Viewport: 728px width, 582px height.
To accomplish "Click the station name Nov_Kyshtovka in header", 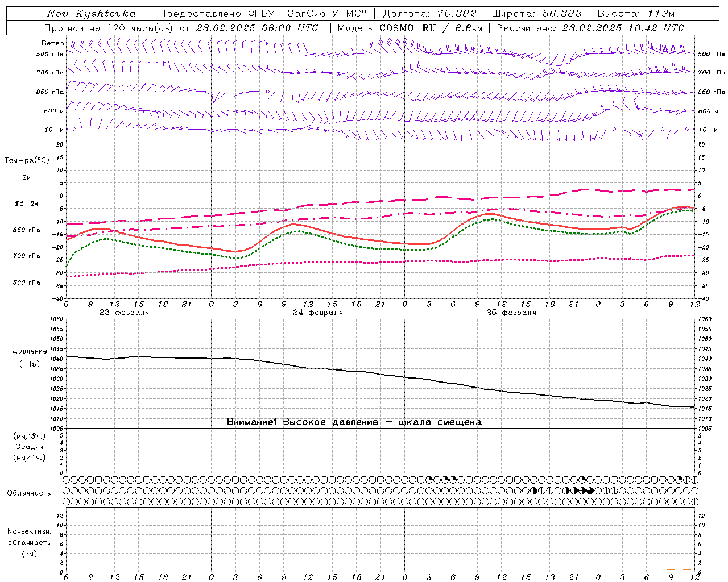I will click(x=91, y=14).
